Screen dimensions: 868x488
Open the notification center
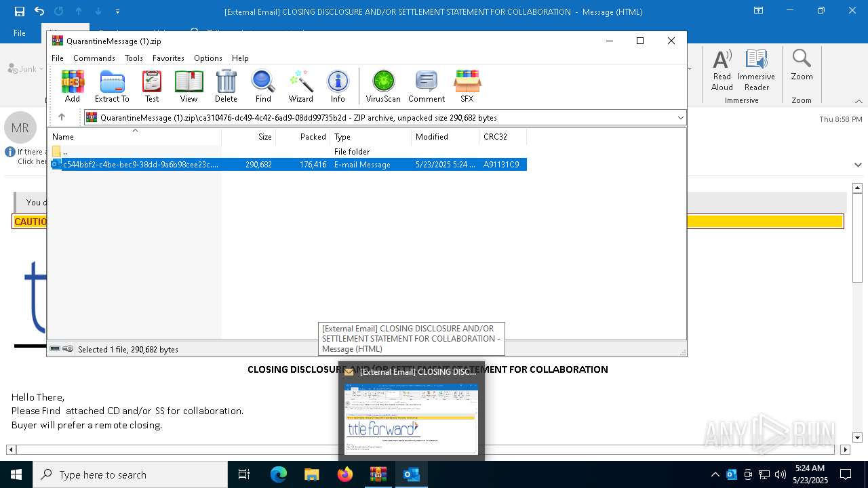click(x=846, y=474)
